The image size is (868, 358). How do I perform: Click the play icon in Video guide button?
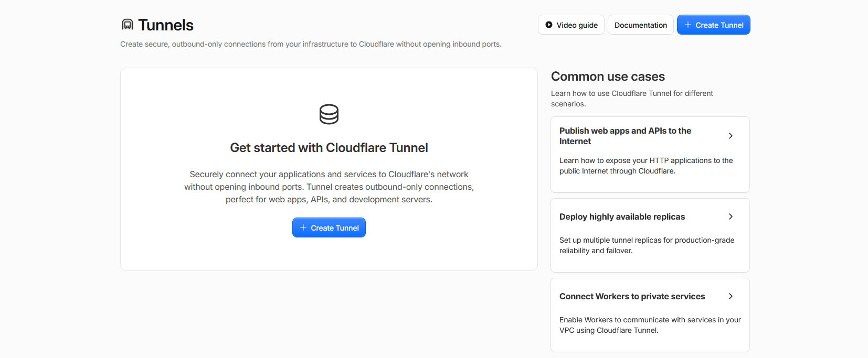pos(549,25)
